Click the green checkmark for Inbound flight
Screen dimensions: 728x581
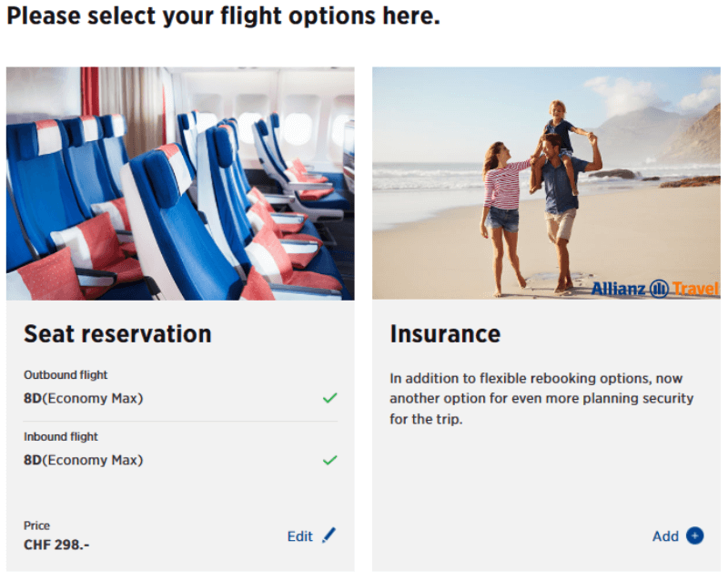329,460
